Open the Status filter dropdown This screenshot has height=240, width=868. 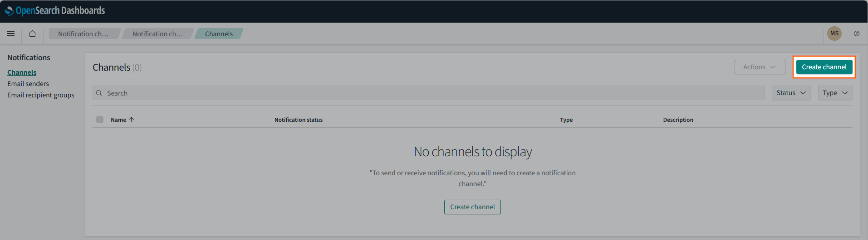[x=791, y=93]
